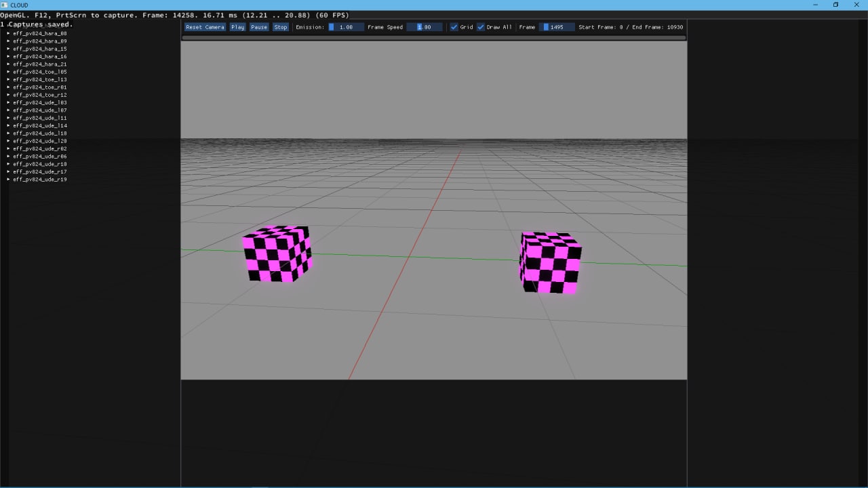Pause the animation with the Pause button
The width and height of the screenshot is (868, 488).
[x=259, y=27]
